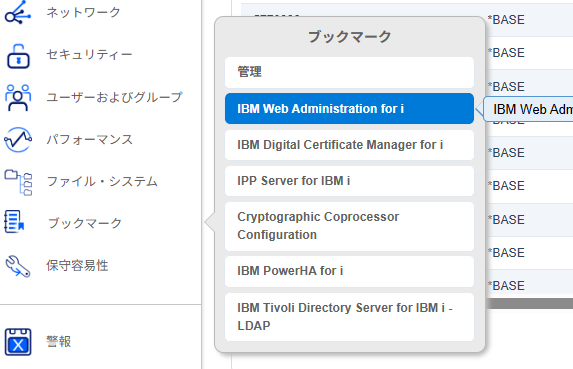573x369 pixels.
Task: Select the Bookmarks notebook icon
Action: [x=14, y=221]
